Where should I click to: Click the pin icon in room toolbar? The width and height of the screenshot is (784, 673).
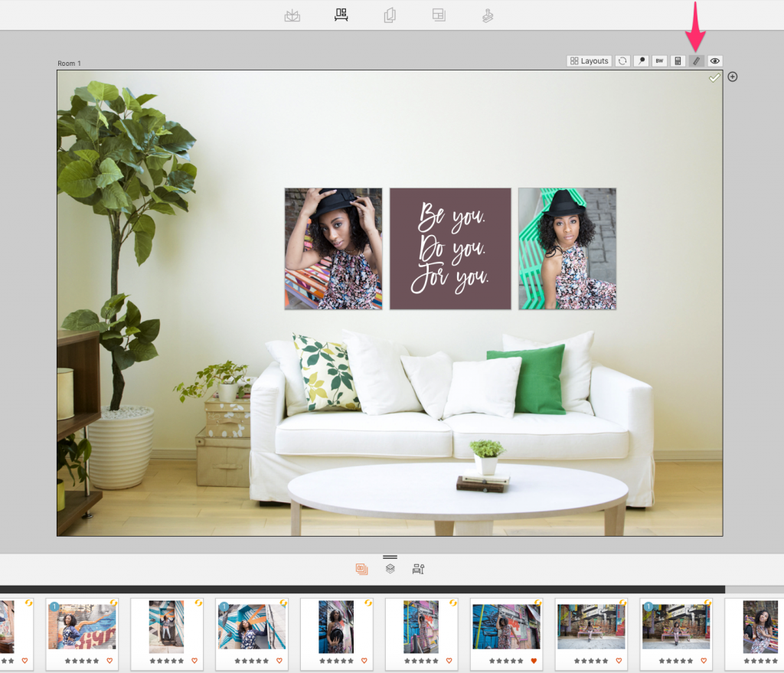pos(642,61)
